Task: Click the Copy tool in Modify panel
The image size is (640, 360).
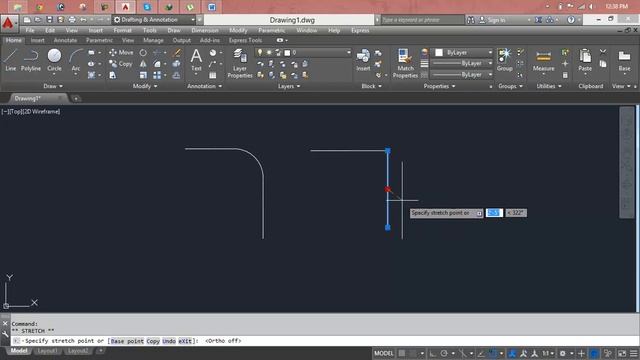Action: (121, 64)
